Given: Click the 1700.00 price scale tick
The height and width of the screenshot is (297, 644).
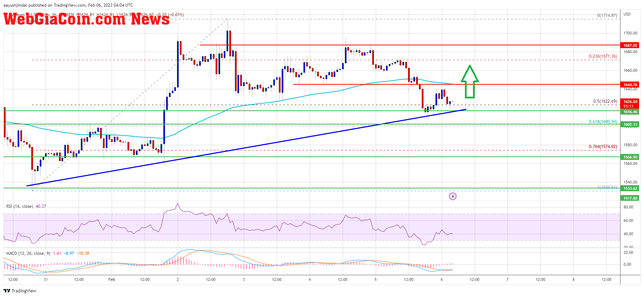Looking at the screenshot, I should (630, 33).
